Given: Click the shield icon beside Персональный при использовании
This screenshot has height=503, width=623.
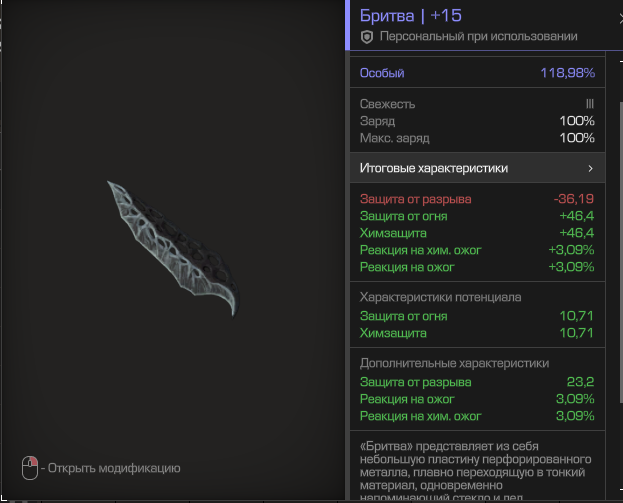Looking at the screenshot, I should click(367, 36).
